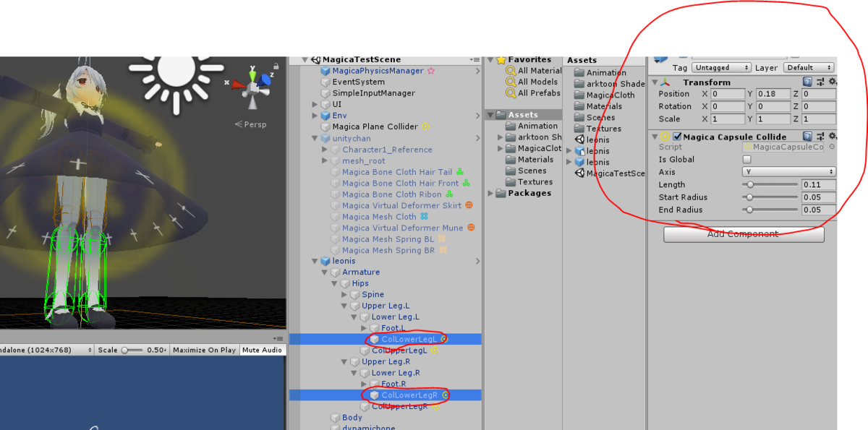Collapse the Upper Leg.L bone
Viewport: 868px width, 430px height.
[344, 306]
